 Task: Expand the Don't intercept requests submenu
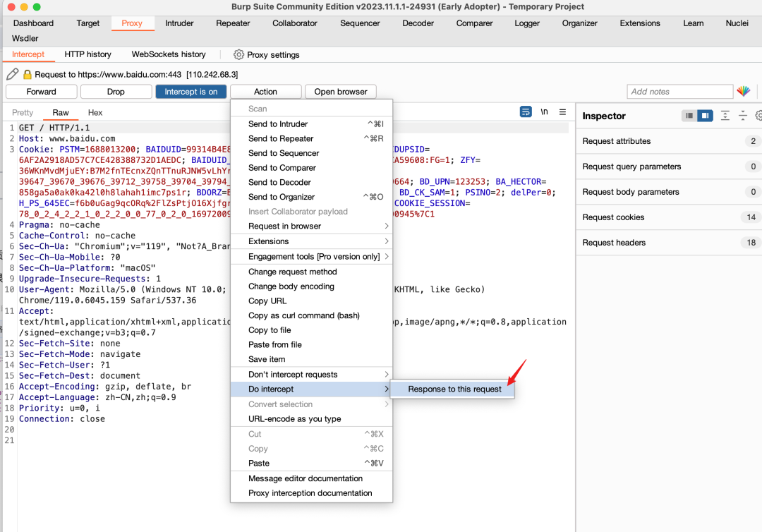pyautogui.click(x=312, y=374)
